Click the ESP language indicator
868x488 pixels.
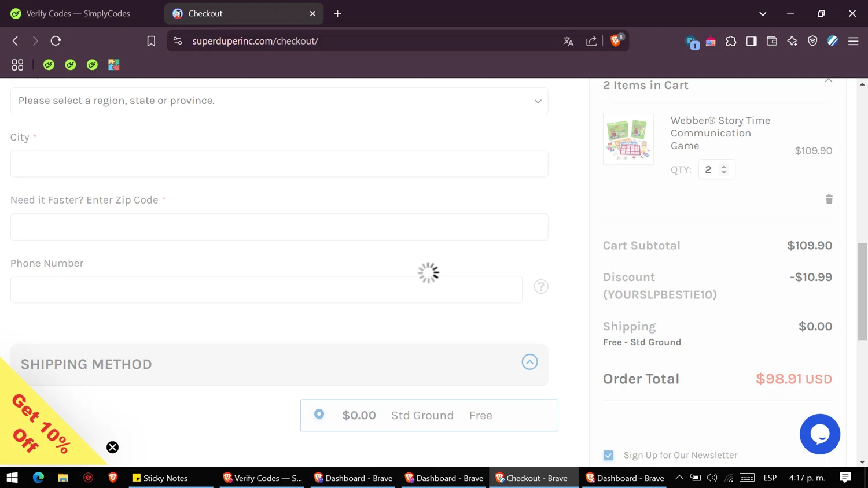point(770,478)
